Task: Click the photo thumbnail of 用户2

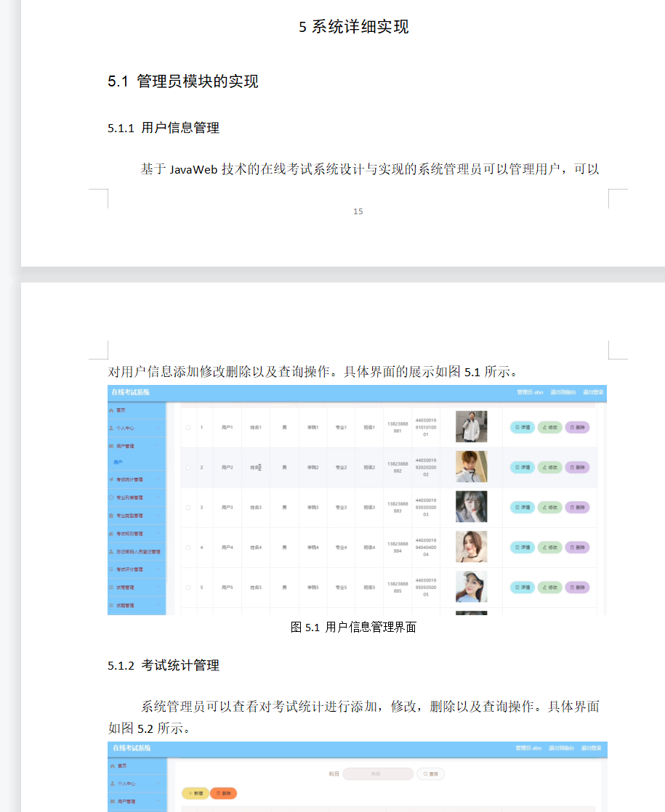Action: (471, 466)
